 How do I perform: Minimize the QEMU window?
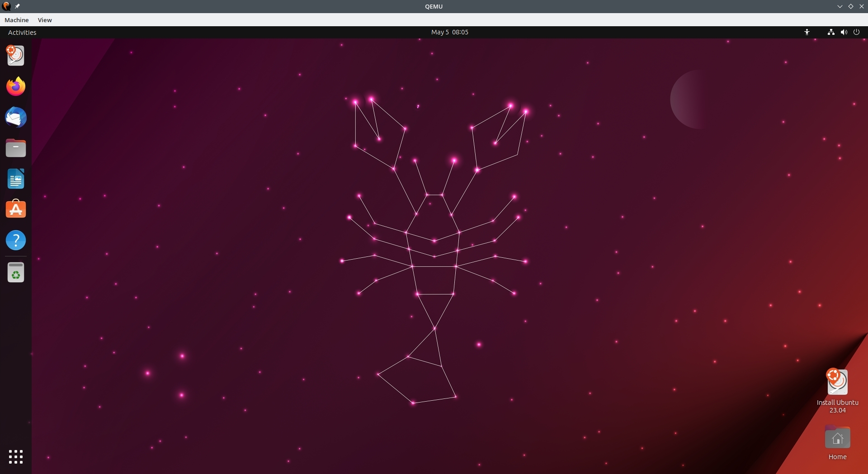(840, 6)
